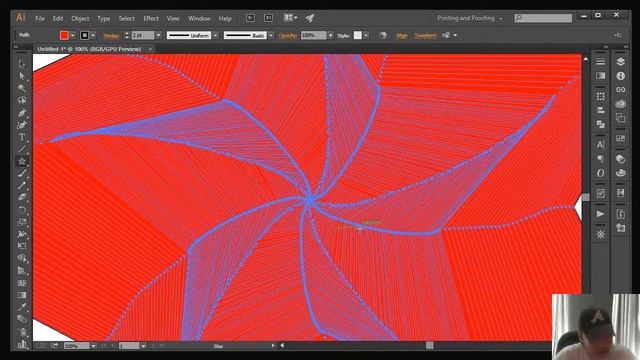Image resolution: width=640 pixels, height=360 pixels.
Task: Open the Arrange Documents dropdown
Action: coord(291,18)
